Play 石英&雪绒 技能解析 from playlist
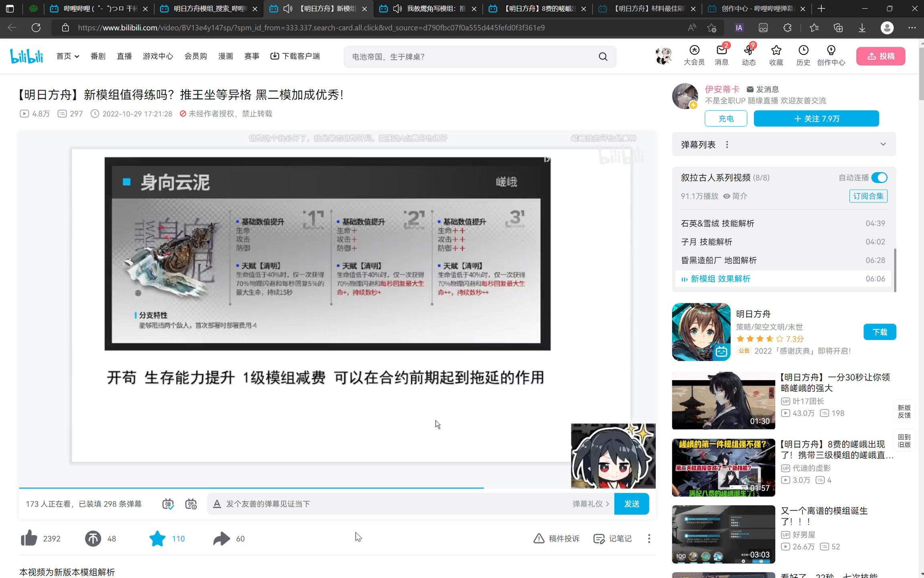This screenshot has height=578, width=924. pos(783,223)
